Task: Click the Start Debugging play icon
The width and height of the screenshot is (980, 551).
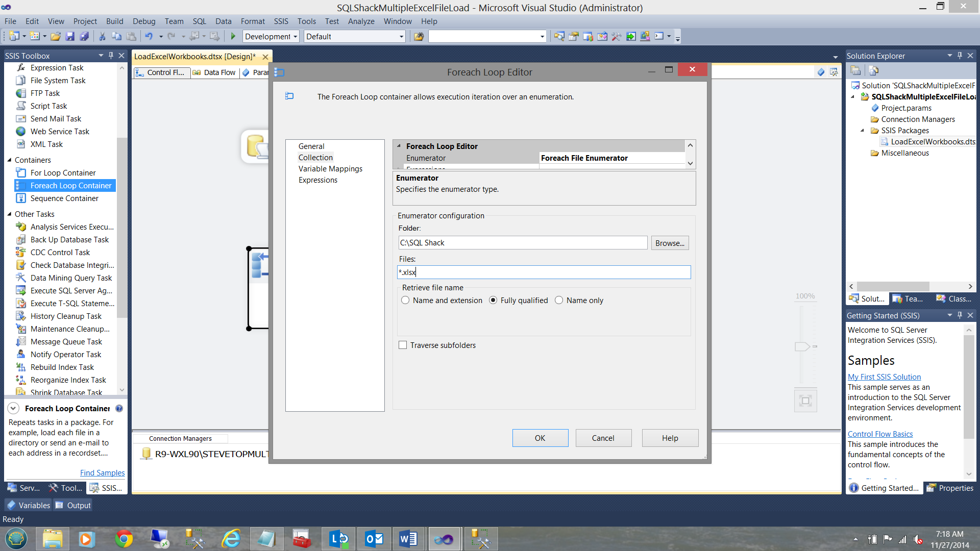Action: click(x=233, y=36)
